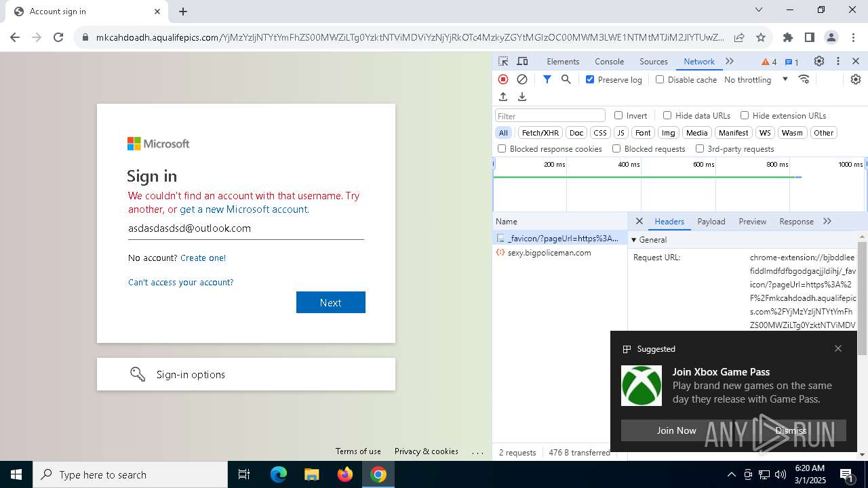Open DevTools customize three-dot menu

838,61
